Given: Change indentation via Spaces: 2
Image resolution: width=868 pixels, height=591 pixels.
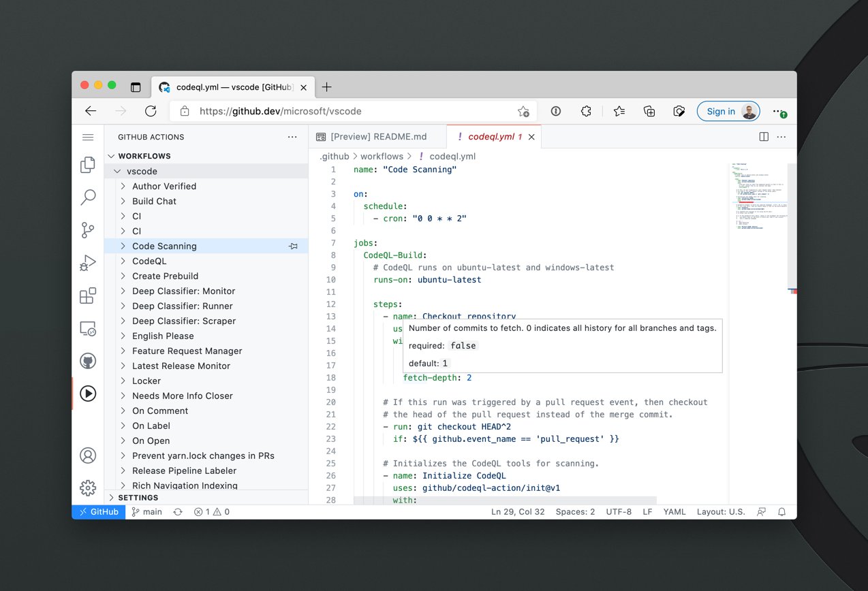Looking at the screenshot, I should click(575, 512).
